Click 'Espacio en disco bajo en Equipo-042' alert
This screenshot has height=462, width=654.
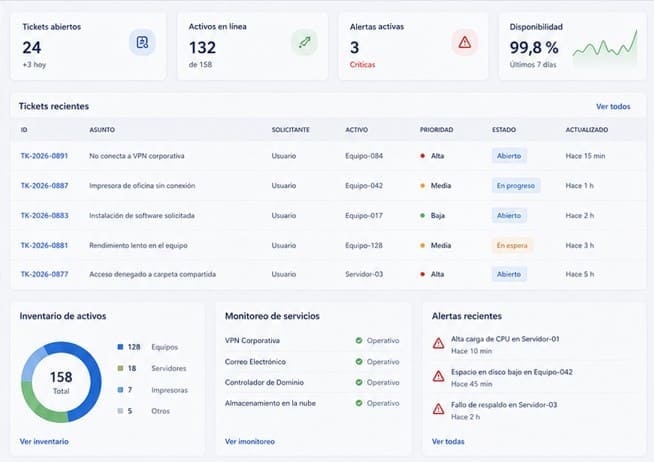[x=512, y=372]
